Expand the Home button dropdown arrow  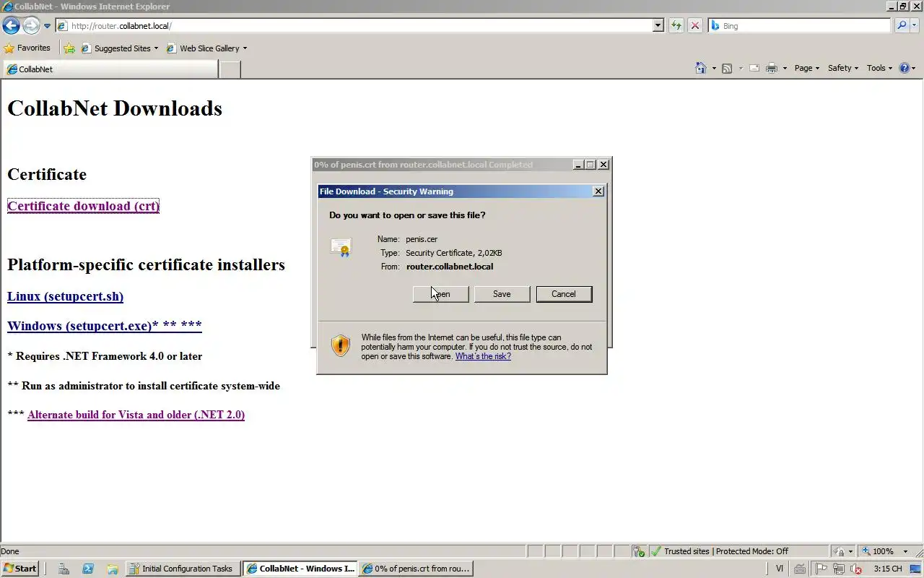click(x=714, y=69)
